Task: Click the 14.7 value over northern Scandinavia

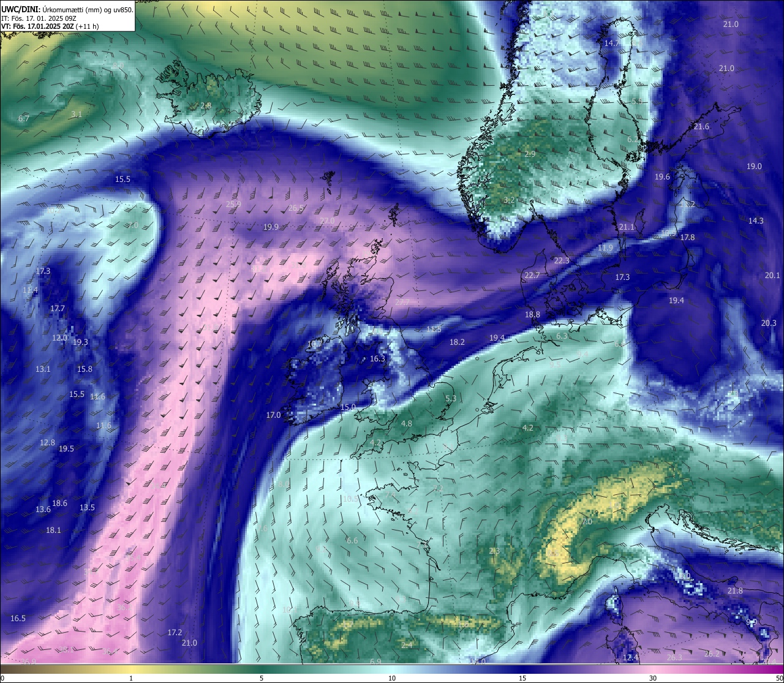Action: pos(611,43)
